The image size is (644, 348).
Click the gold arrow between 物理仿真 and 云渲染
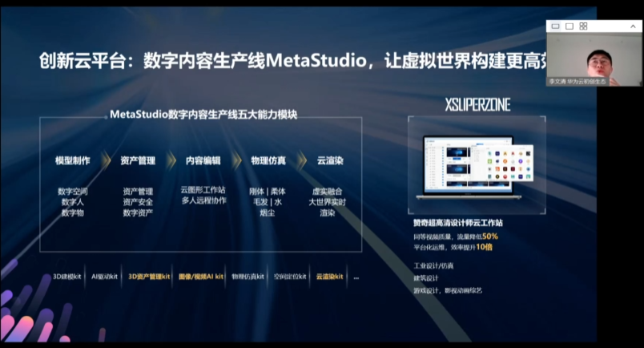click(x=302, y=160)
